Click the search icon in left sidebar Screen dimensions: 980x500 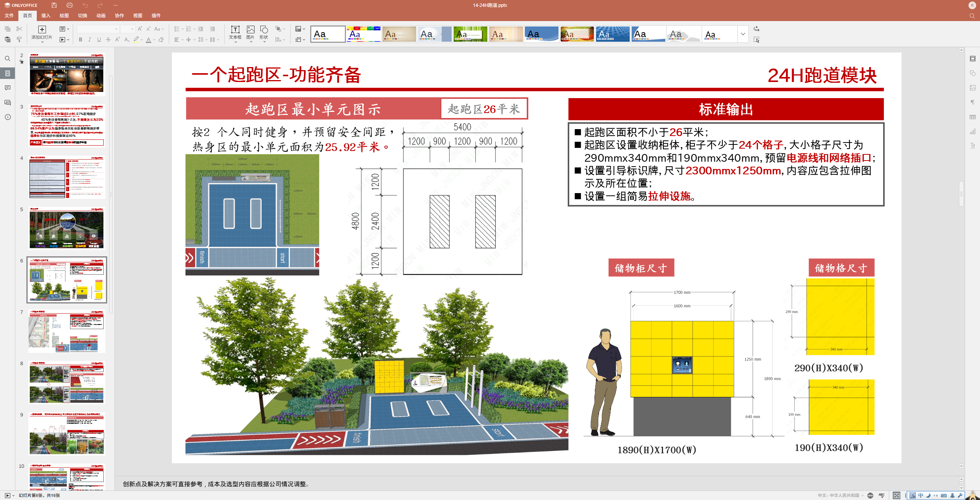click(x=8, y=59)
